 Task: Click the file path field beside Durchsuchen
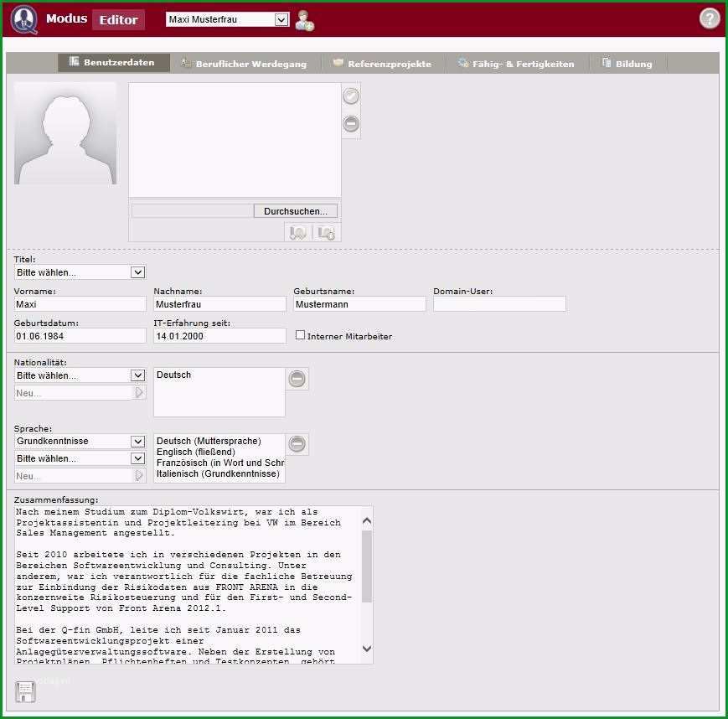(193, 211)
